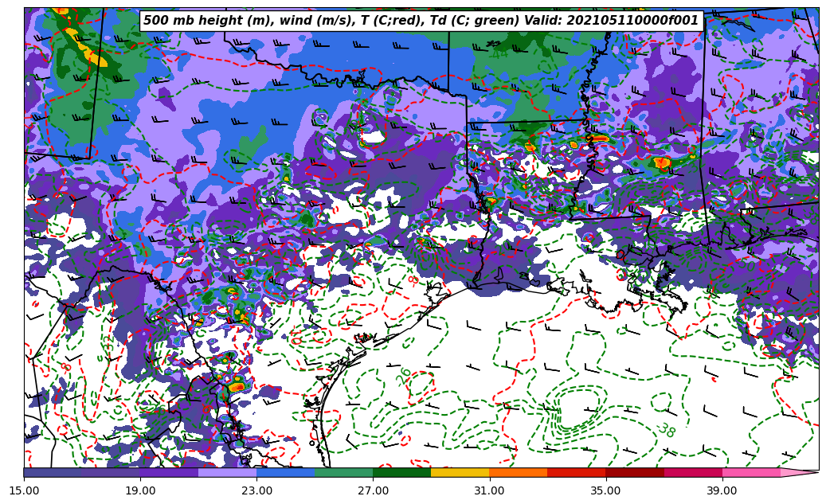Screen dimensions: 826x504
Task: Click the green contour label 26
Action: coord(404,376)
